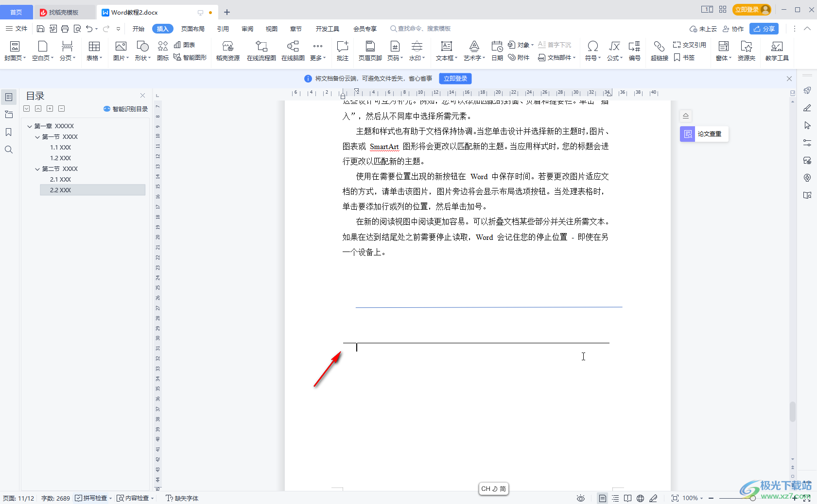Open the 对象 dropdown
The image size is (817, 504).
point(521,45)
